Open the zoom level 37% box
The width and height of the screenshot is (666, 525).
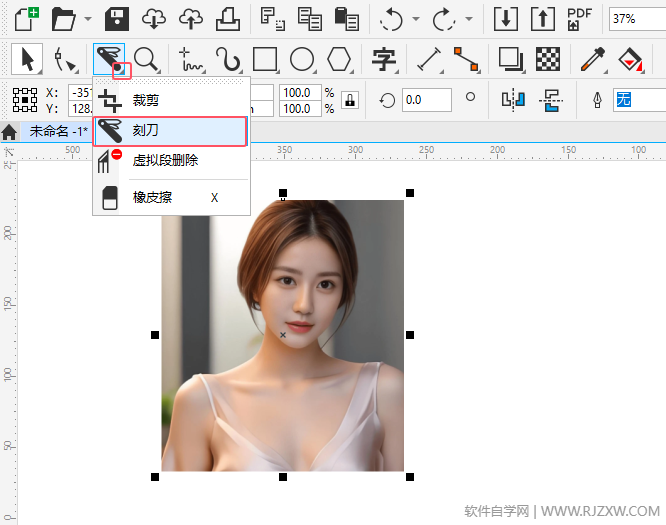tap(637, 19)
